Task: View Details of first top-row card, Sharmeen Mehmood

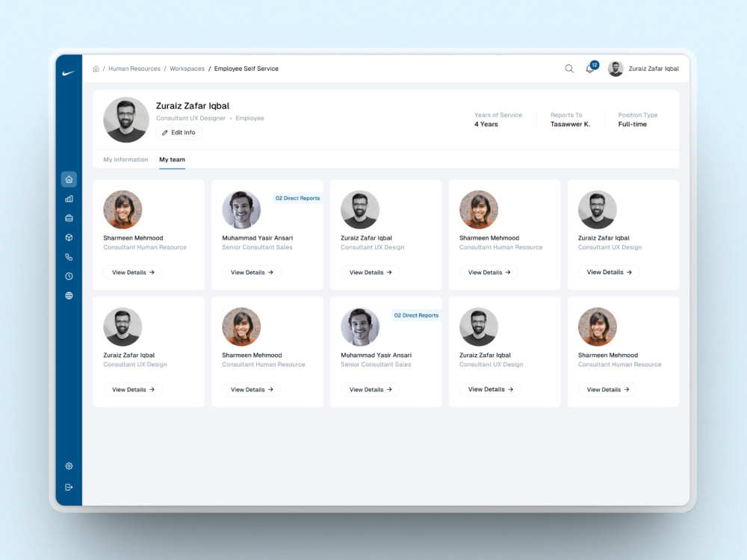Action: coord(133,273)
